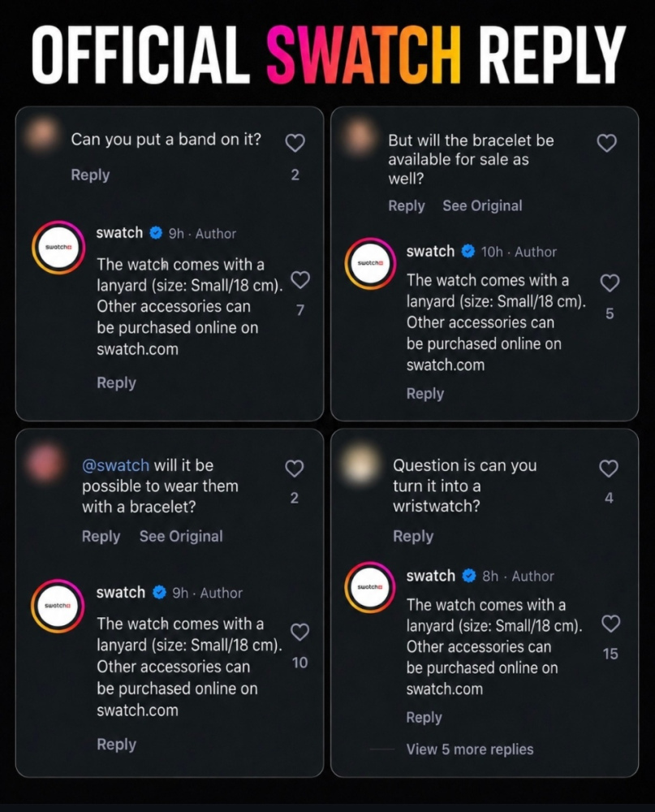Reply to 'Question is can you turn it' comment
The width and height of the screenshot is (655, 812).
412,536
